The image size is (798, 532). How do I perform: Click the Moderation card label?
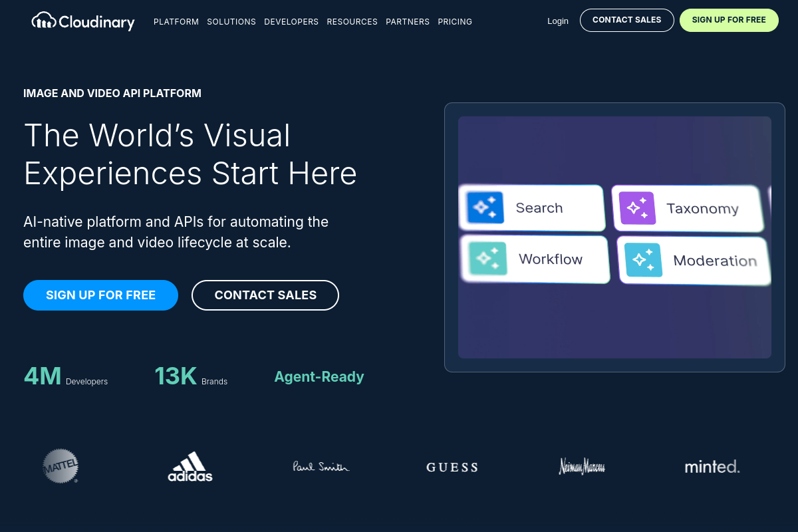click(715, 261)
